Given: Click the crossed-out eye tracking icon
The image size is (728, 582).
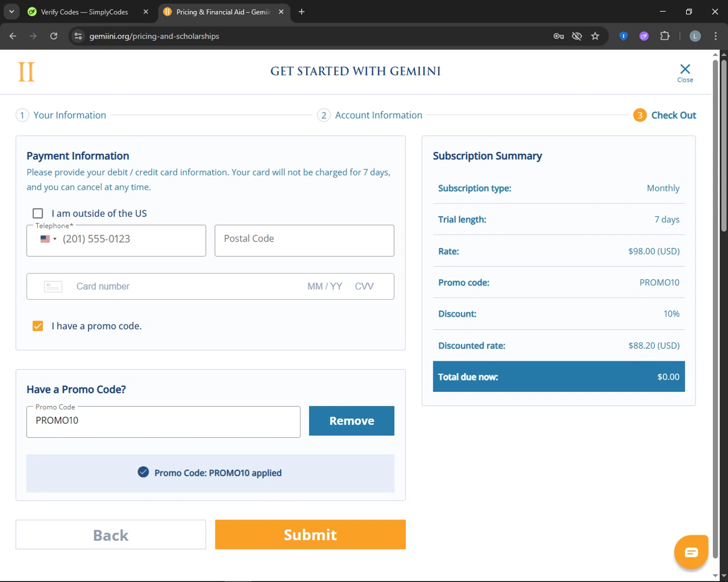Looking at the screenshot, I should [577, 36].
